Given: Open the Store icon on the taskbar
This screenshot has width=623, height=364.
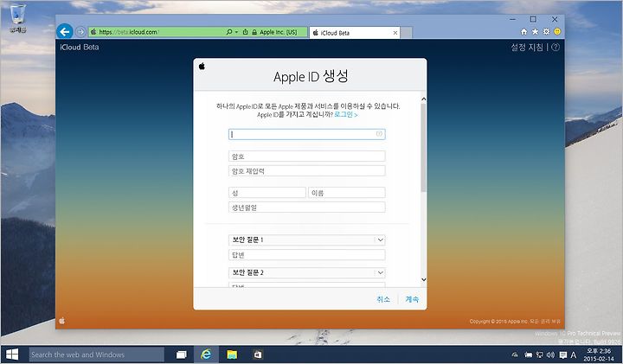Looking at the screenshot, I should coord(258,354).
